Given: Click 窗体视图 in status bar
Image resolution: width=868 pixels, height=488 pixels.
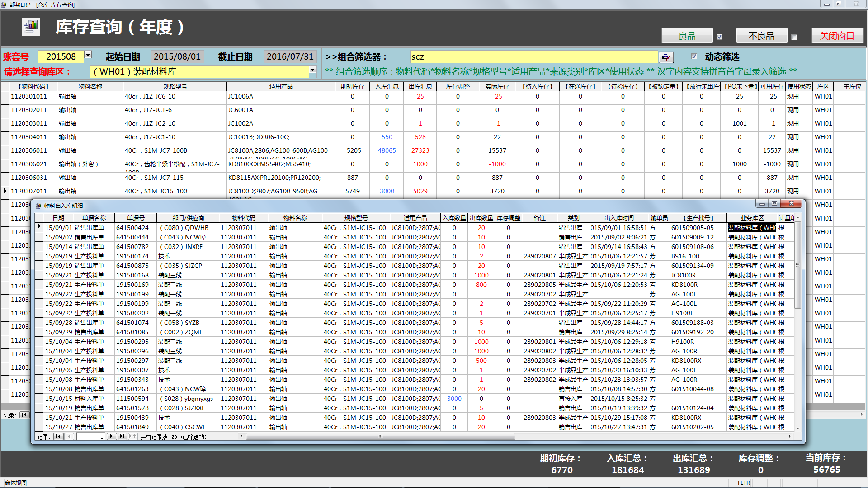Looking at the screenshot, I should click(x=16, y=483).
